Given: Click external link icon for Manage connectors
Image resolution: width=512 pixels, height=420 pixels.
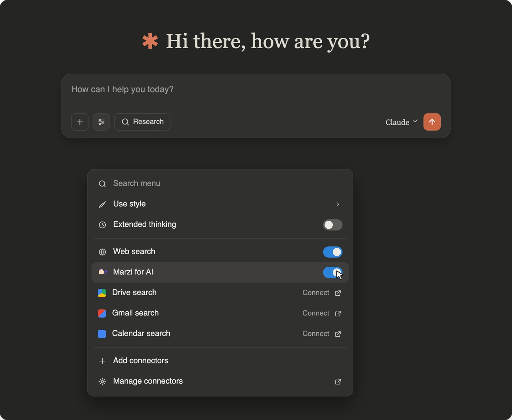Looking at the screenshot, I should (338, 382).
